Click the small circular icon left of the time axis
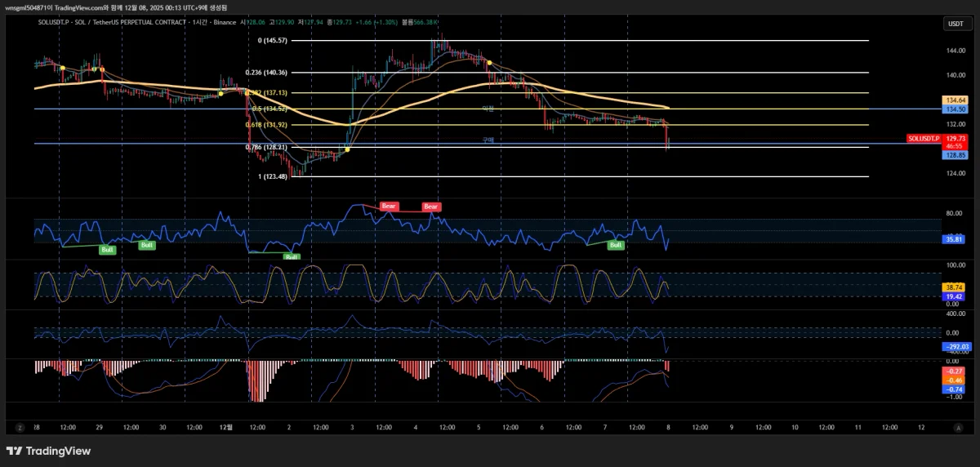The image size is (980, 467). [19, 427]
